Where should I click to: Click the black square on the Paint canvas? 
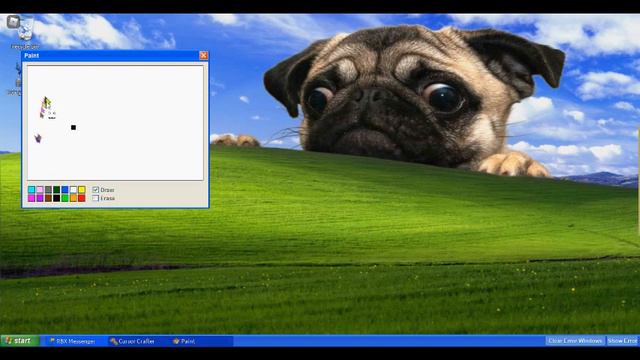point(73,128)
